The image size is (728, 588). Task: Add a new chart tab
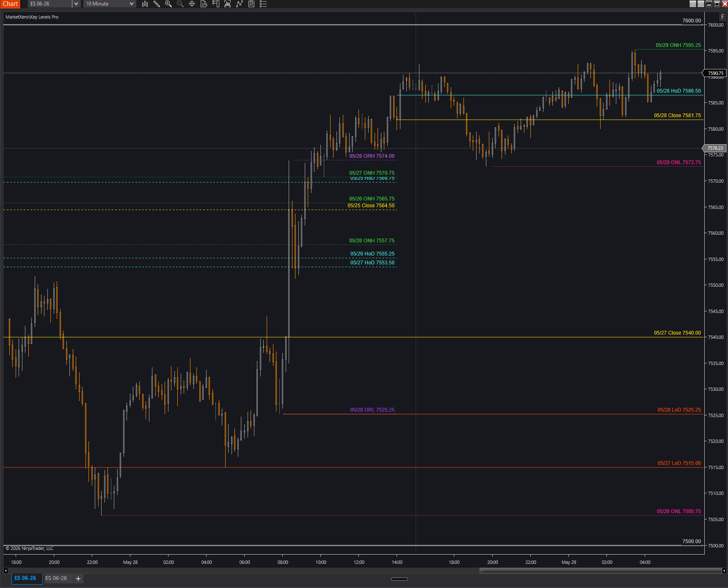[78, 579]
